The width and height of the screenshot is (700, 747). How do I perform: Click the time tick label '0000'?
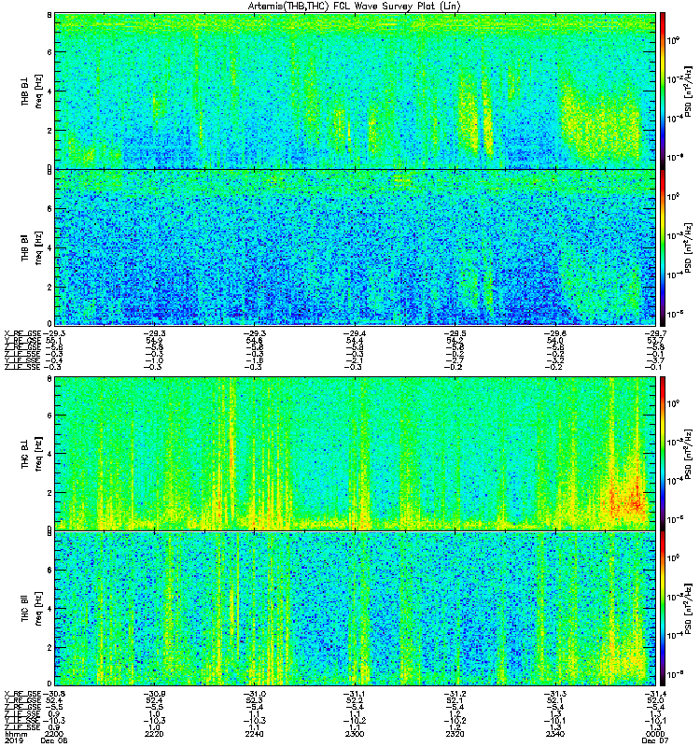[655, 734]
